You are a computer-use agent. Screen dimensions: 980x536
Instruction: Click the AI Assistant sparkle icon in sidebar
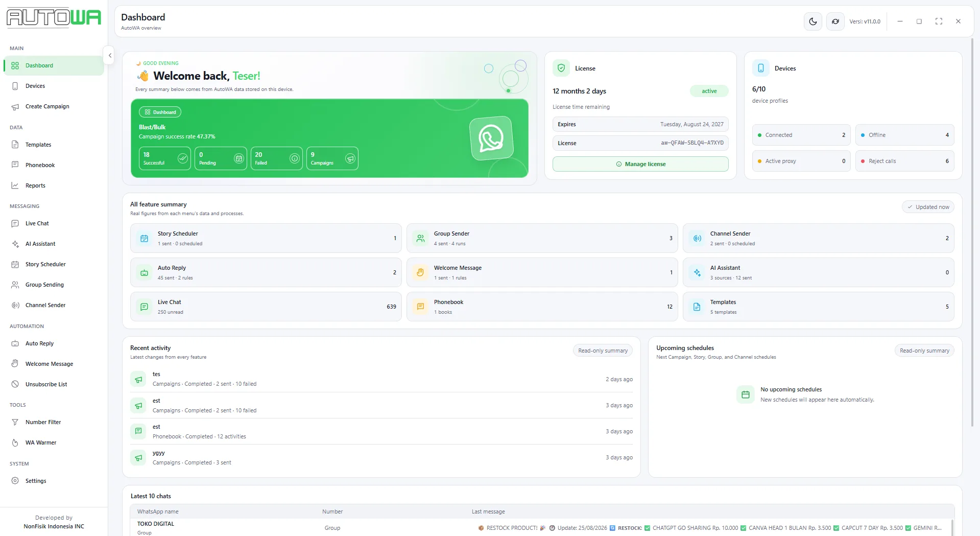coord(15,244)
